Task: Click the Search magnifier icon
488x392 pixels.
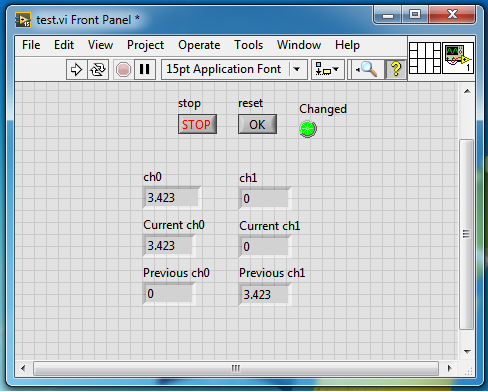Action: (x=367, y=70)
